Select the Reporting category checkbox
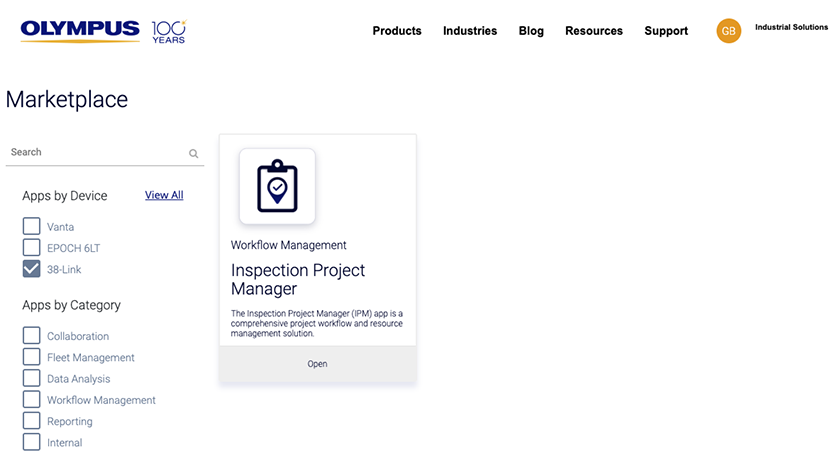The height and width of the screenshot is (462, 840). 32,421
